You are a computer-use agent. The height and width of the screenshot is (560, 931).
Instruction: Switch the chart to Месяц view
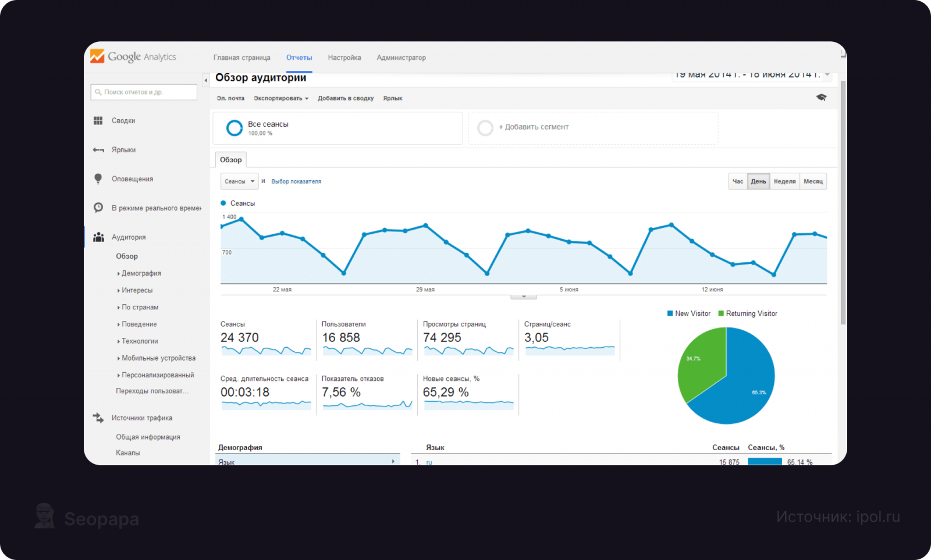pos(813,181)
